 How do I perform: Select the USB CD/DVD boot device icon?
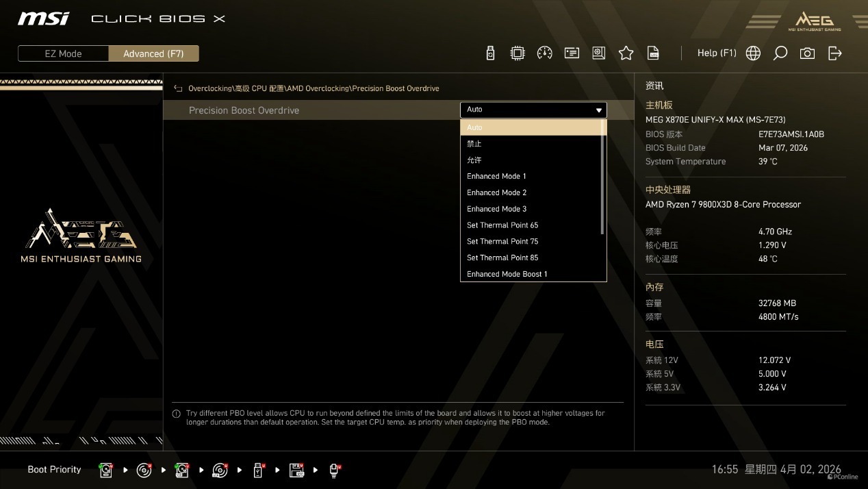point(220,470)
